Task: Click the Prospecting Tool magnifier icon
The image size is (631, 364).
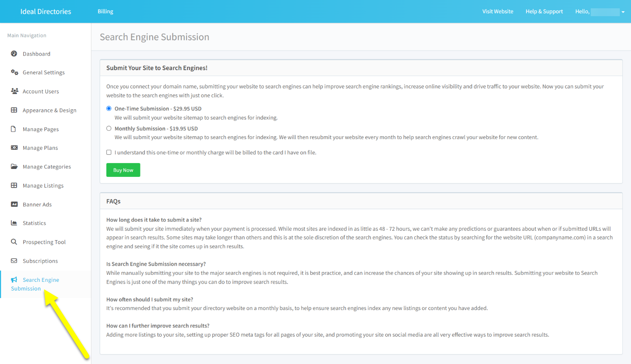Action: coord(14,242)
